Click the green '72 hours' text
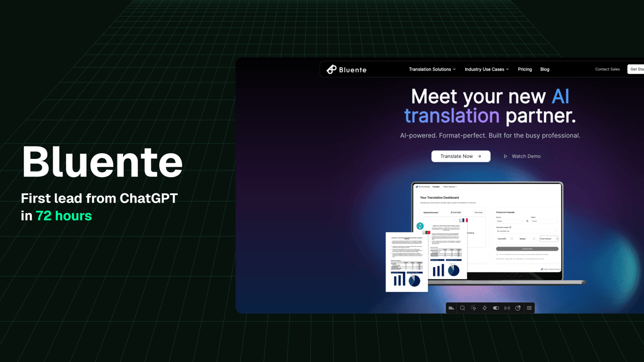Screen dimensions: 644x362 coord(64,216)
